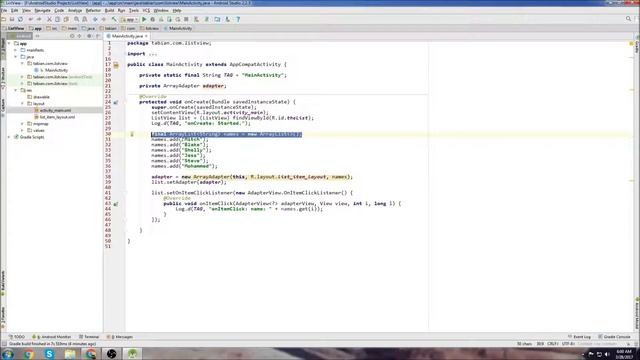Open the Android Monitor tool window
640x360 pixels.
(x=52, y=337)
